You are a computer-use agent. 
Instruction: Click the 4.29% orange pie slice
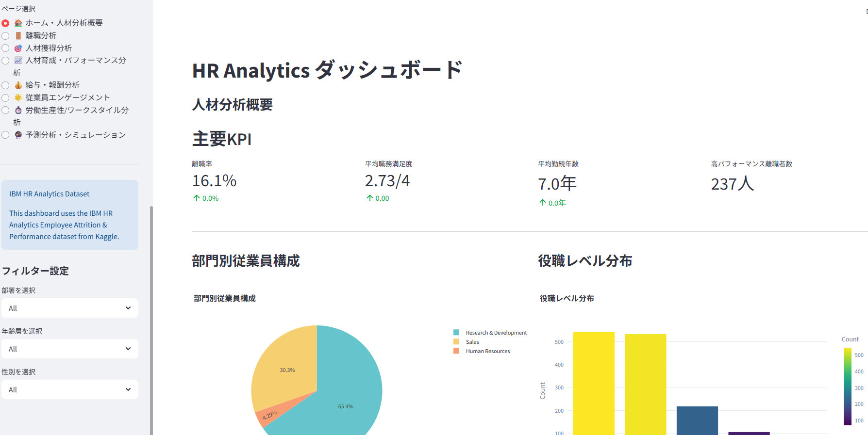click(270, 415)
